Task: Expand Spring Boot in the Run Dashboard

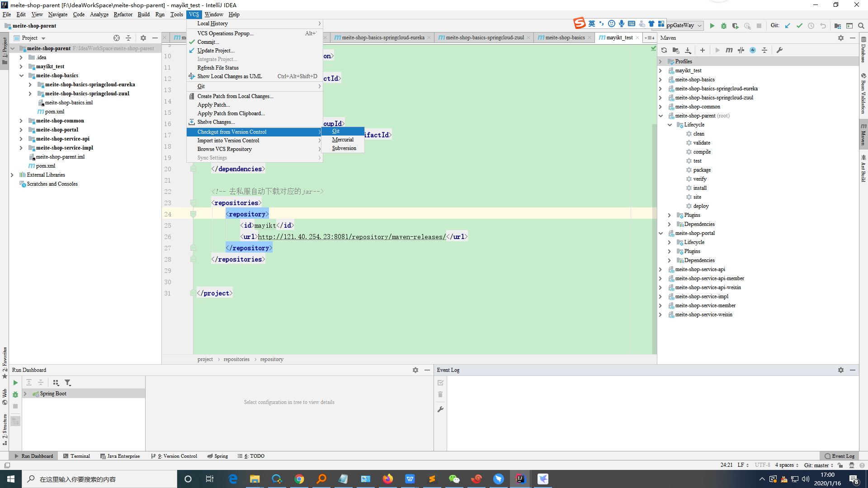Action: [25, 394]
